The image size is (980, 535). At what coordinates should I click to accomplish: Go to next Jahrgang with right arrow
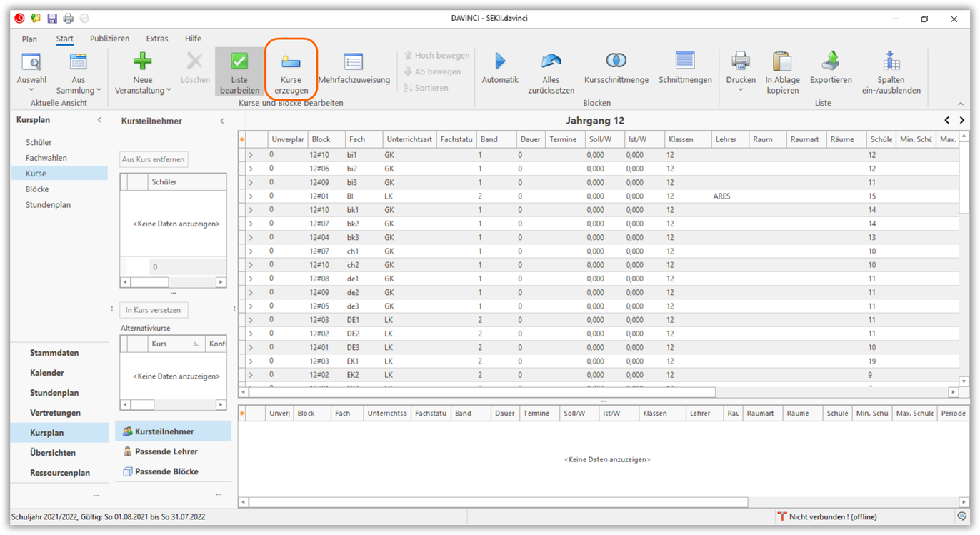(x=962, y=121)
